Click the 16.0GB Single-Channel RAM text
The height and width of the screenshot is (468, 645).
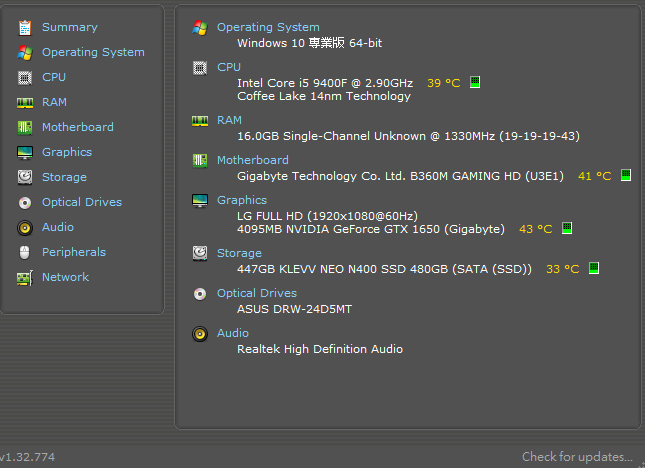coord(408,136)
